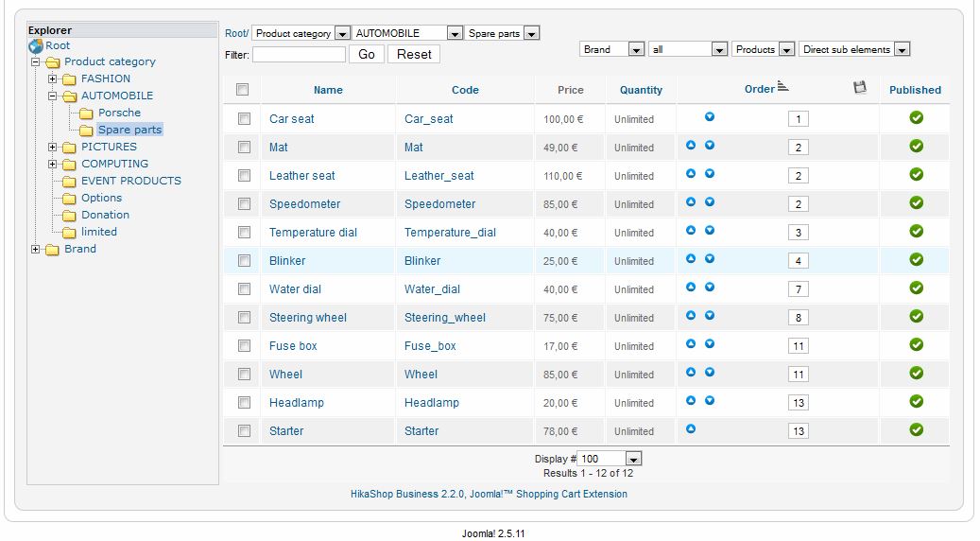
Task: Check the Temperature dial row checkbox
Action: tap(245, 232)
